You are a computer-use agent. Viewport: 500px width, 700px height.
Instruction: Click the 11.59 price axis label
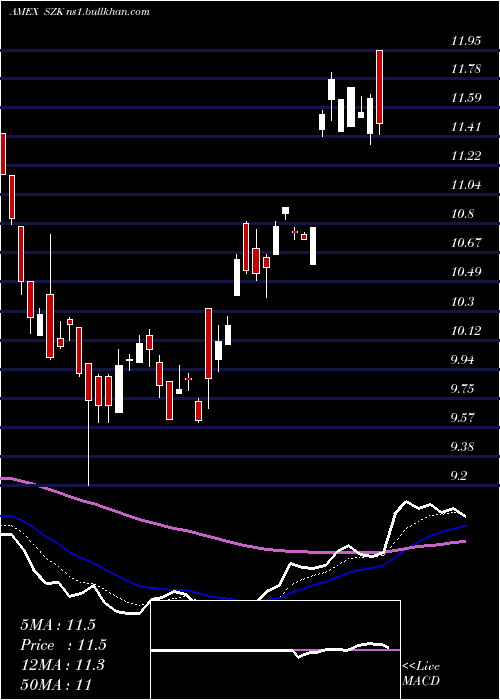point(466,98)
